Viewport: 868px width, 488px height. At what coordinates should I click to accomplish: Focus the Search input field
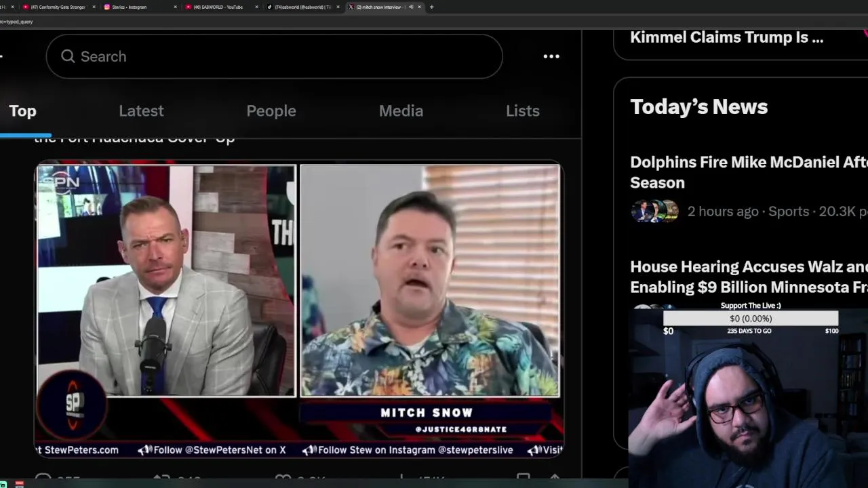tap(274, 56)
